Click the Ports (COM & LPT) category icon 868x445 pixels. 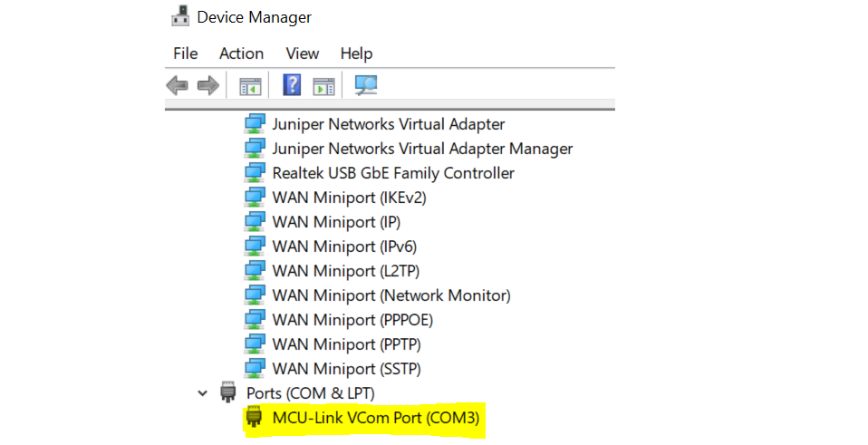point(228,393)
